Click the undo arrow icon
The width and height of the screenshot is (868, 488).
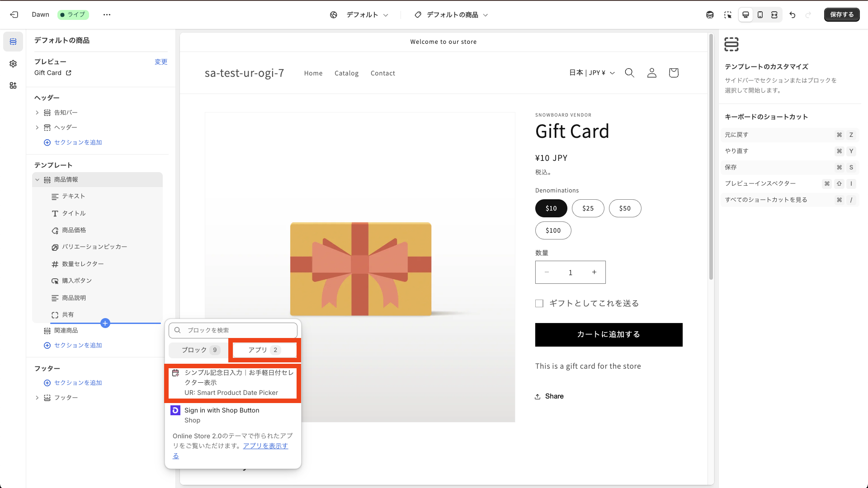point(793,14)
